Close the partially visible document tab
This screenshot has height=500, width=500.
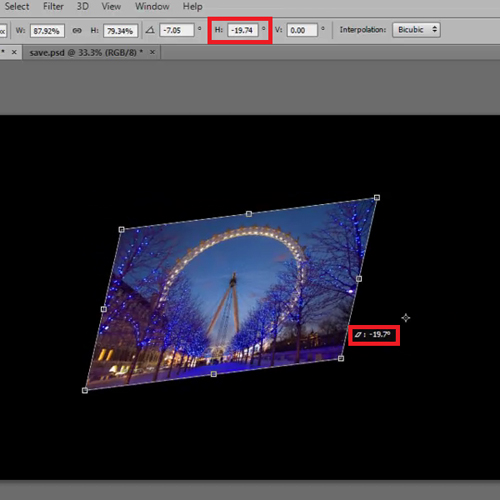pyautogui.click(x=14, y=52)
